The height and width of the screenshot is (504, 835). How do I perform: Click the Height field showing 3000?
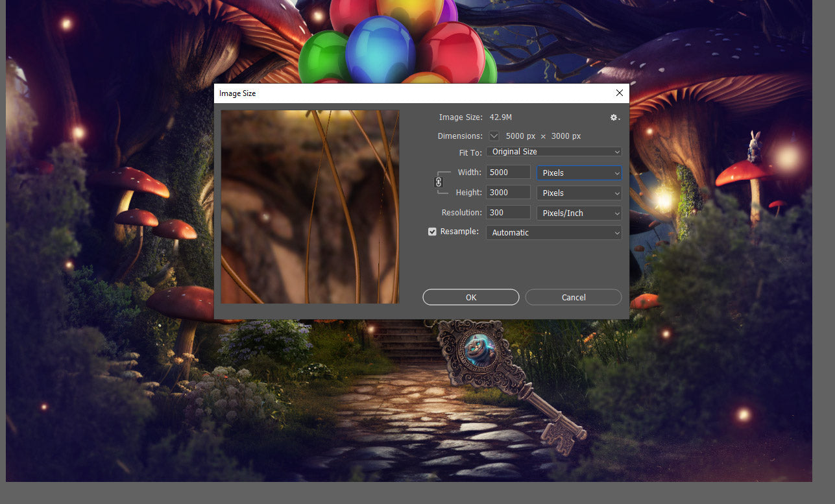coord(508,193)
